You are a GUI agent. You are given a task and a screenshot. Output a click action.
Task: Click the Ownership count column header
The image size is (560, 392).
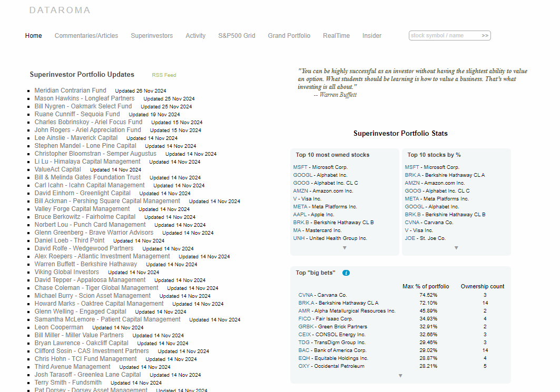tap(482, 286)
